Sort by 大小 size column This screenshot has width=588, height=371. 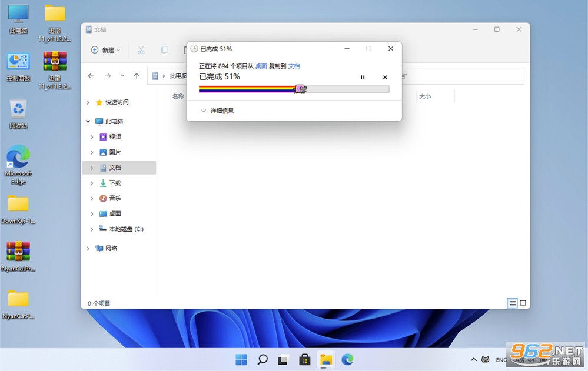pos(424,96)
